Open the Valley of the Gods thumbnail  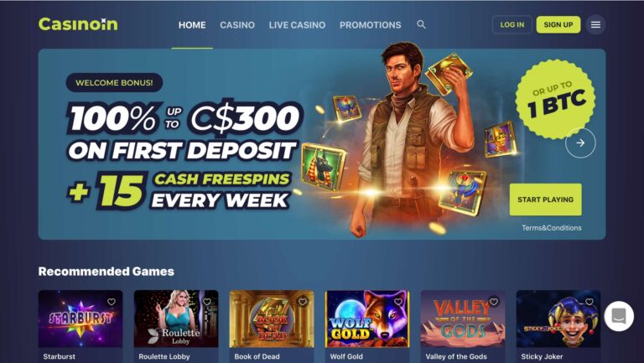[x=463, y=319]
